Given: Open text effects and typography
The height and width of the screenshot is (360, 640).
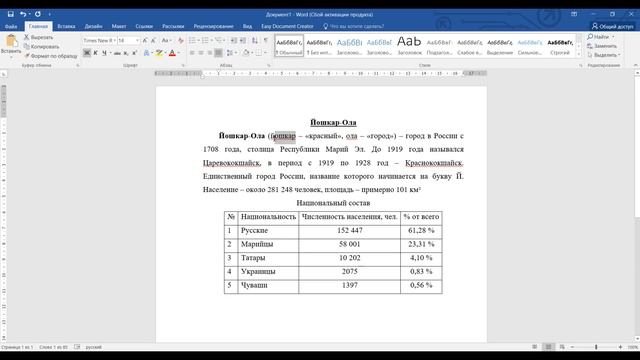Looking at the screenshot, I should click(x=147, y=53).
